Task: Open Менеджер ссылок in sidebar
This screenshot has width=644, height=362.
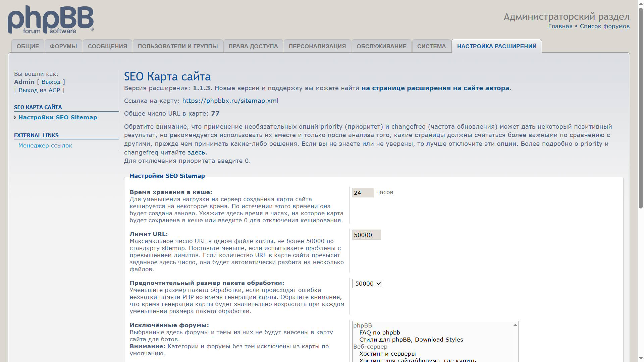Action: (x=45, y=145)
